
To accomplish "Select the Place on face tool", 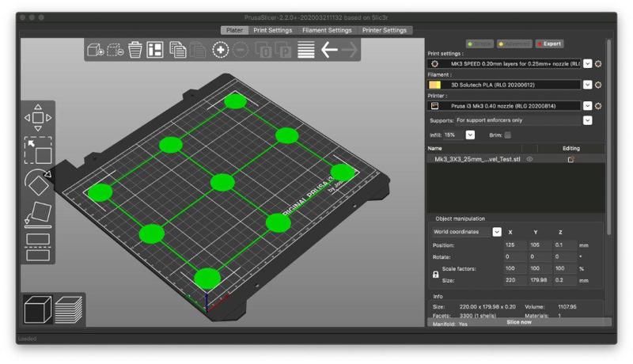I will (x=38, y=214).
